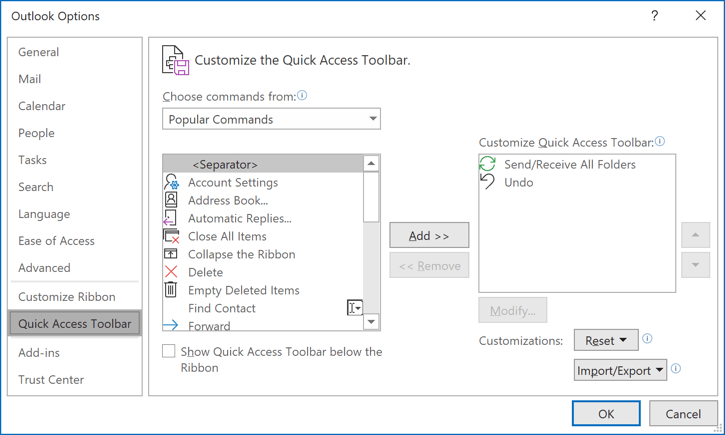Select Send/Receive All Folders text in toolbar list
This screenshot has width=725, height=435.
click(570, 164)
